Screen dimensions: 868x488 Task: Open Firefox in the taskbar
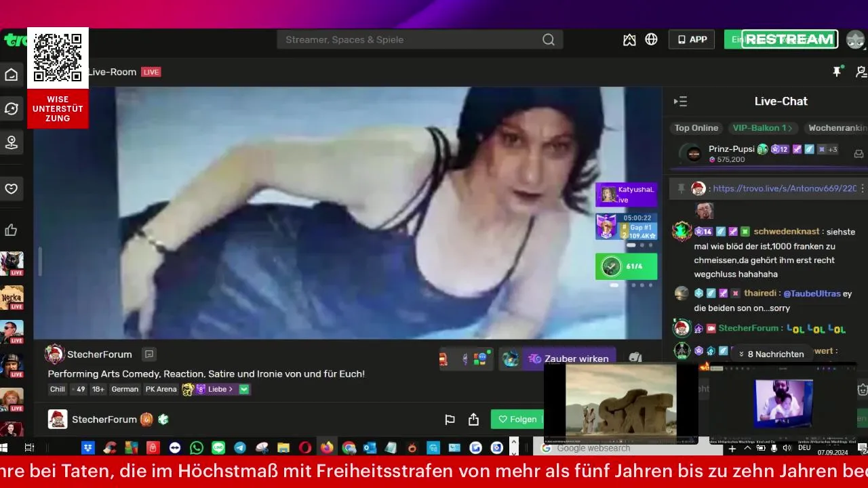327,447
